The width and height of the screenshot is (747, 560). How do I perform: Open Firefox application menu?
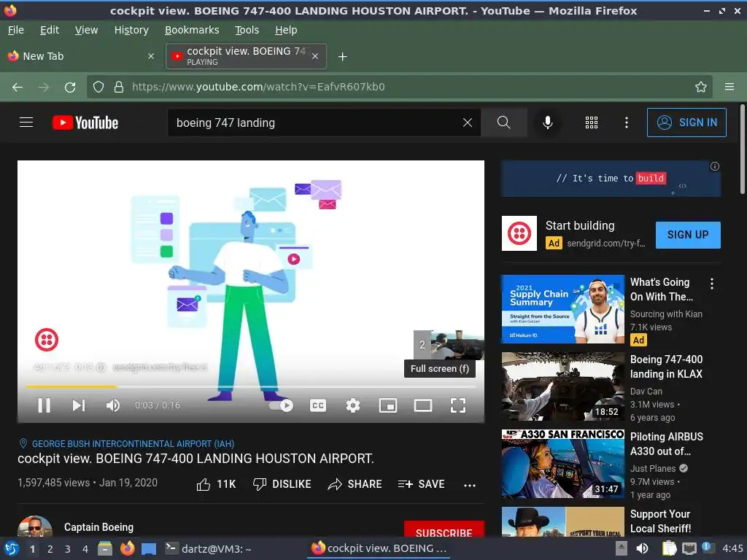(x=729, y=87)
